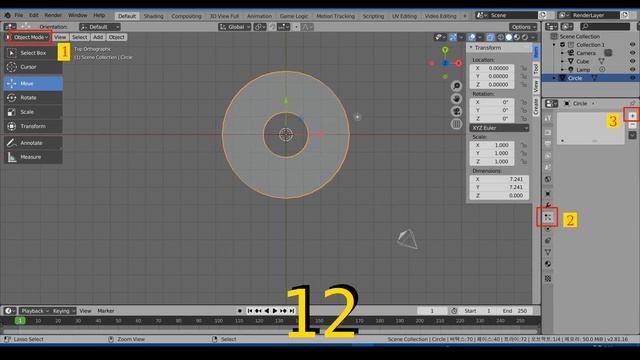The image size is (640, 360).
Task: Open the viewport Object menu
Action: (x=116, y=37)
